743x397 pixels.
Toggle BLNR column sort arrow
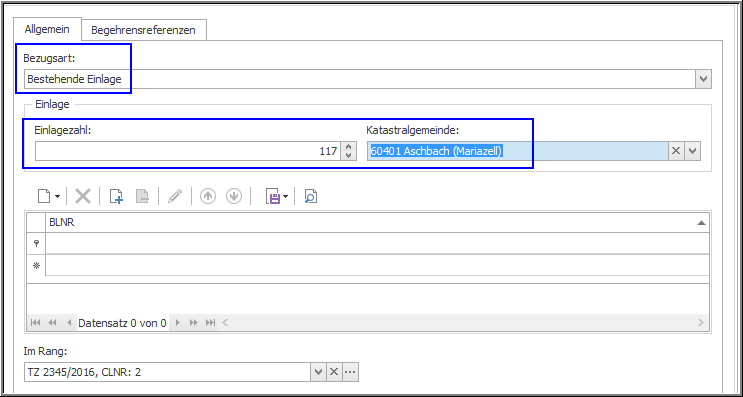701,223
